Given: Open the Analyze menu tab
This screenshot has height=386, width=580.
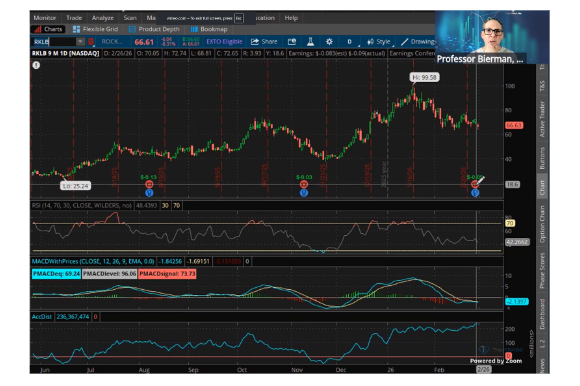Looking at the screenshot, I should 103,18.
